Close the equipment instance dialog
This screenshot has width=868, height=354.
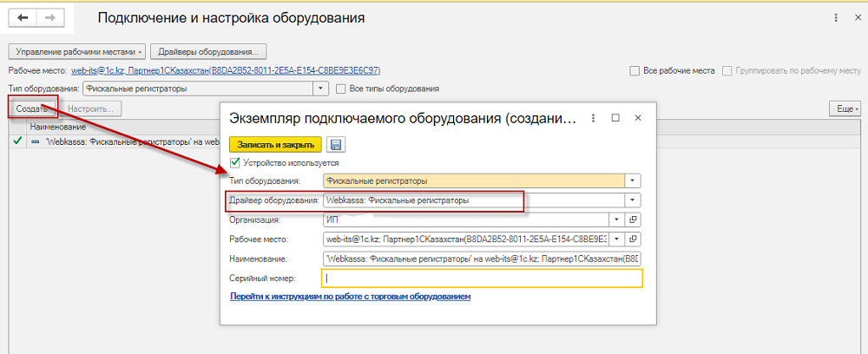click(x=638, y=118)
